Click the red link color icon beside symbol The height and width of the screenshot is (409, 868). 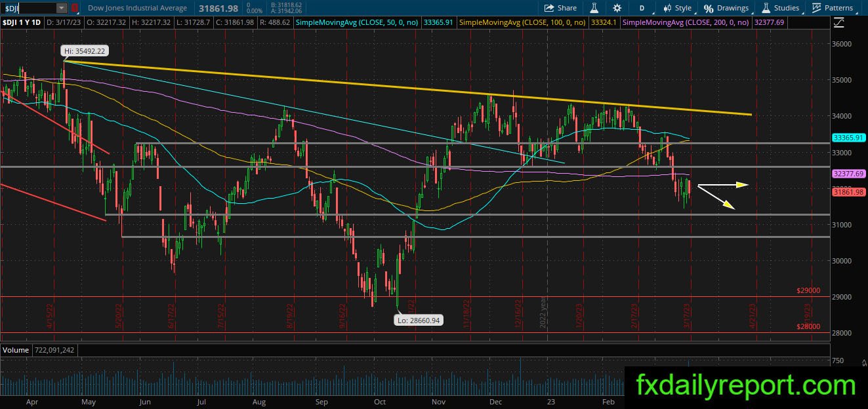pyautogui.click(x=75, y=8)
